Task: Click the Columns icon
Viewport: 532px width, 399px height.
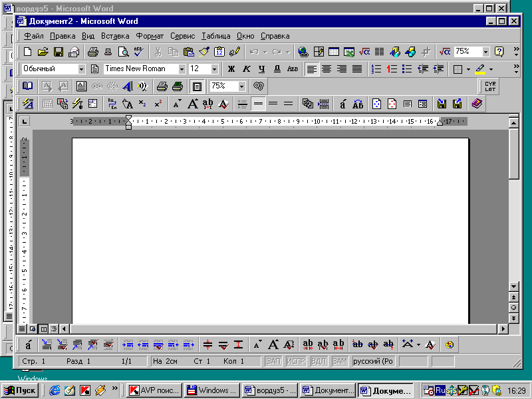Action: click(379, 52)
